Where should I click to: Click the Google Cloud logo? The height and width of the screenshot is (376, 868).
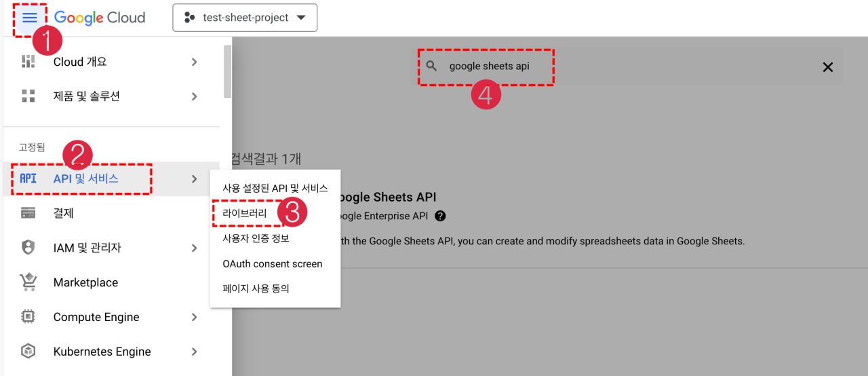point(100,18)
